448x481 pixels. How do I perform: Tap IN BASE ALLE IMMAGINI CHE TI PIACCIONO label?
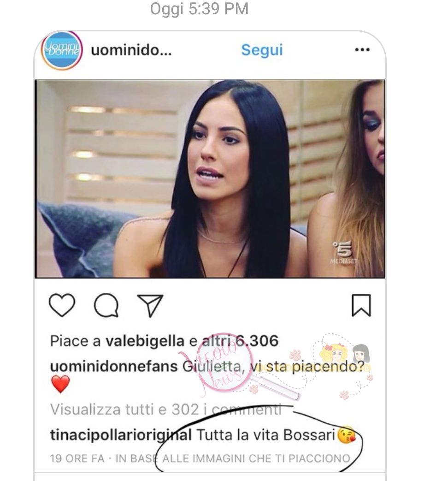233,458
